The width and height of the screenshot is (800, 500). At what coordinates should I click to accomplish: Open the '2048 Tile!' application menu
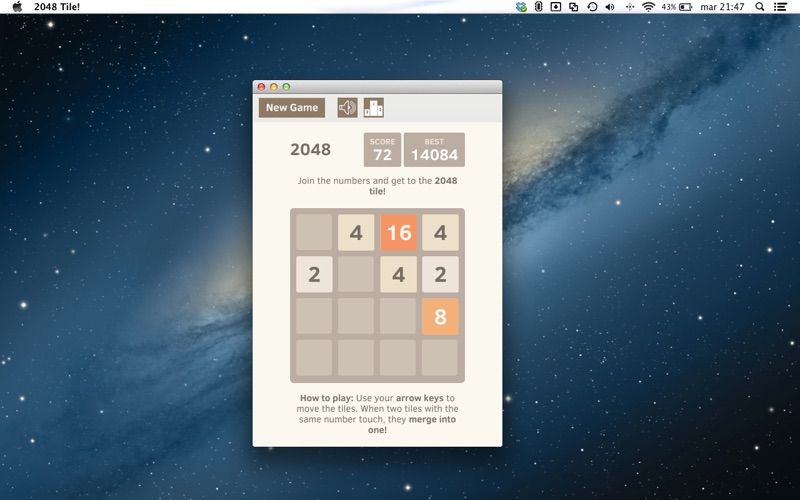pos(57,7)
